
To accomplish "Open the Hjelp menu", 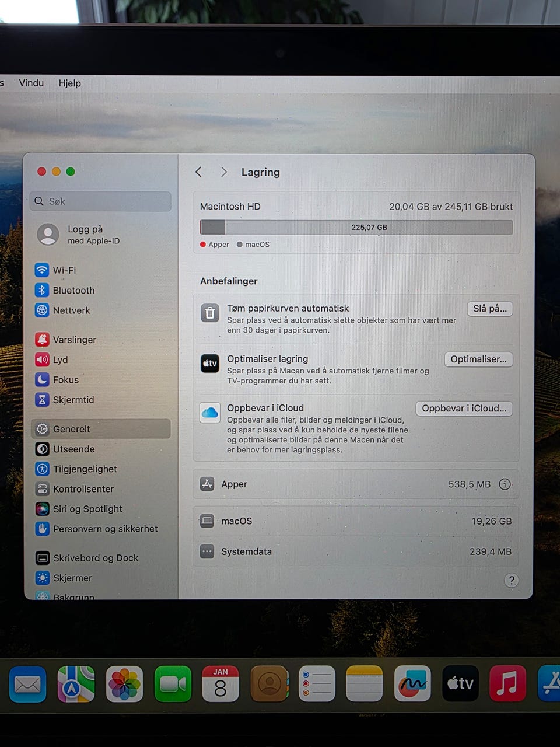I will [x=70, y=83].
